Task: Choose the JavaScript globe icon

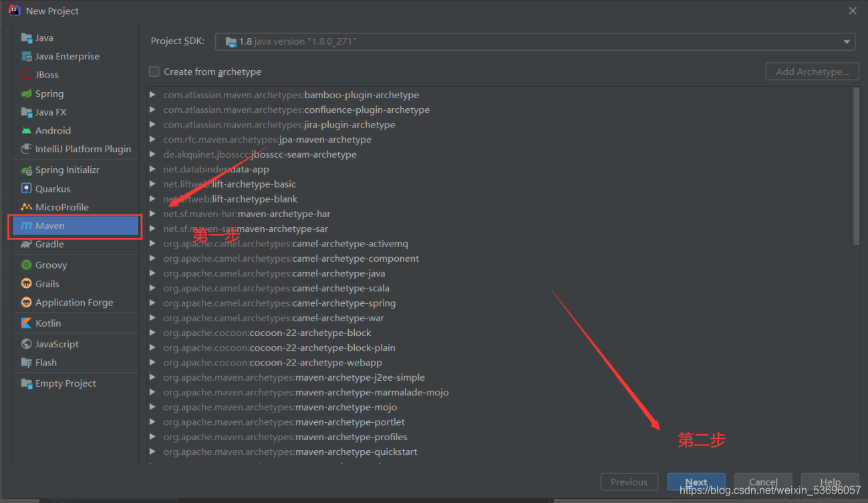Action: point(27,344)
